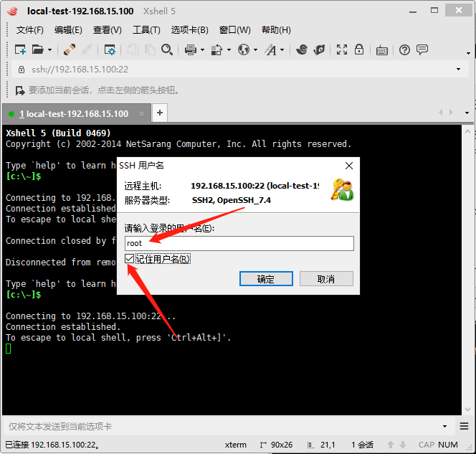
Task: Click the greyed Disconnect plug icon
Action: click(x=87, y=49)
